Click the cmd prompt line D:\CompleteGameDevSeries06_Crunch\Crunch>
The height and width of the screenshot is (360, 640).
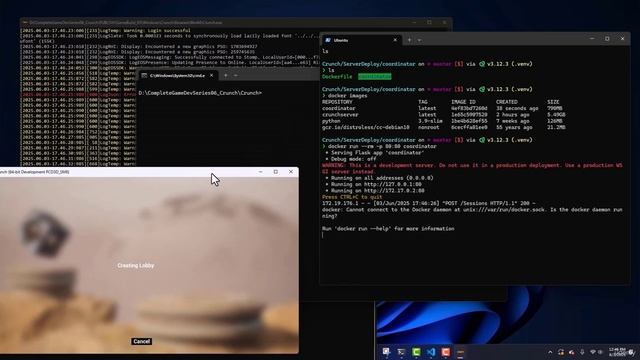200,93
